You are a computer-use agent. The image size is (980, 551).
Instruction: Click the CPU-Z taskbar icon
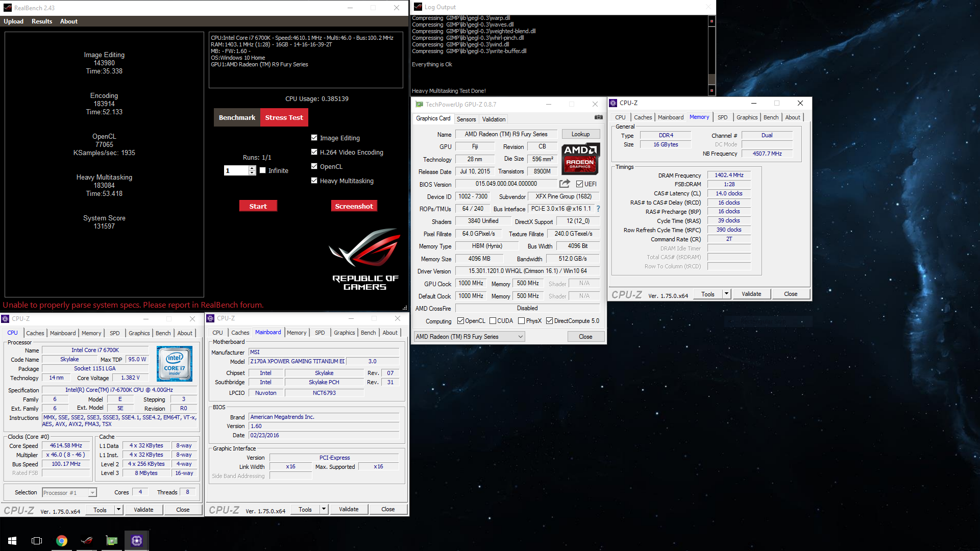click(136, 541)
